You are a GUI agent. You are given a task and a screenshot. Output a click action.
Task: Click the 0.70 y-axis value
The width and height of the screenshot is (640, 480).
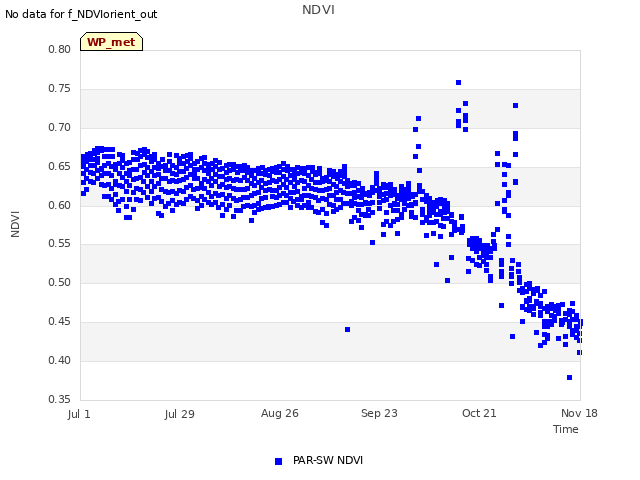pos(60,127)
